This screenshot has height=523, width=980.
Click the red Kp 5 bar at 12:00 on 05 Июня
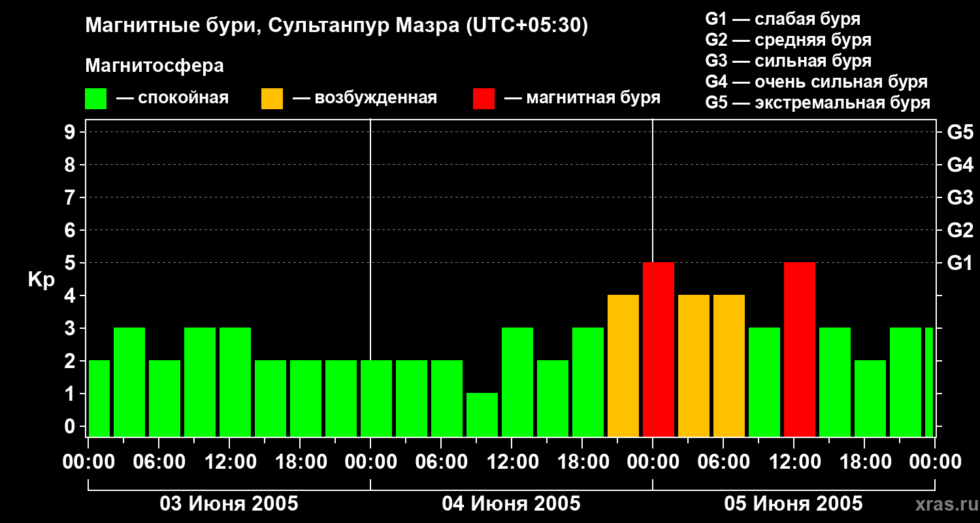800,350
